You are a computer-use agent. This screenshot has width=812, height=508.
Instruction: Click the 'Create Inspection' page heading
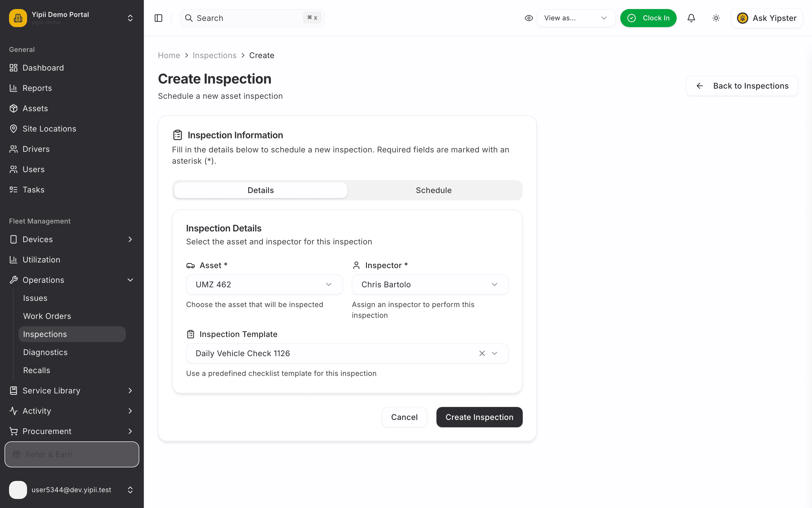pyautogui.click(x=215, y=79)
